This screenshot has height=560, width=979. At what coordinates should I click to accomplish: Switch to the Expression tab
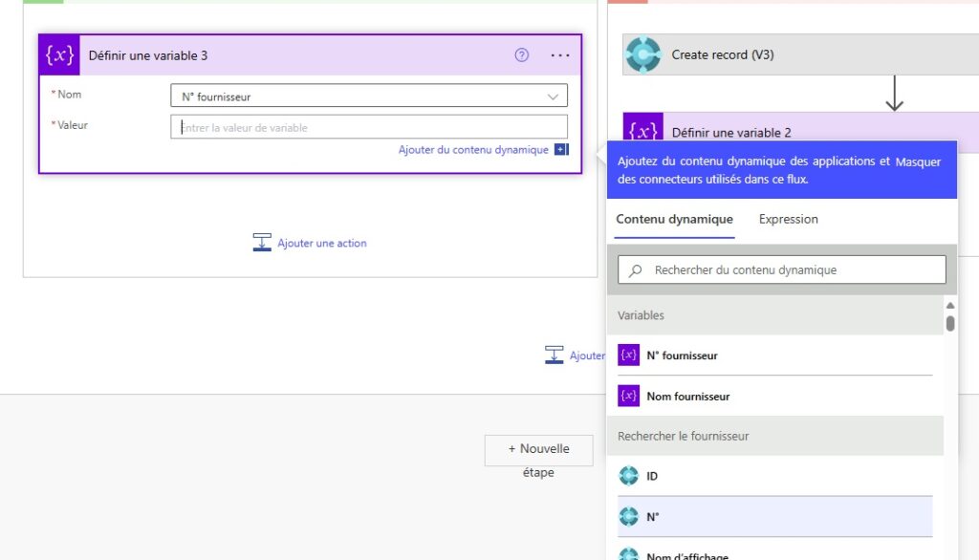[x=788, y=219]
